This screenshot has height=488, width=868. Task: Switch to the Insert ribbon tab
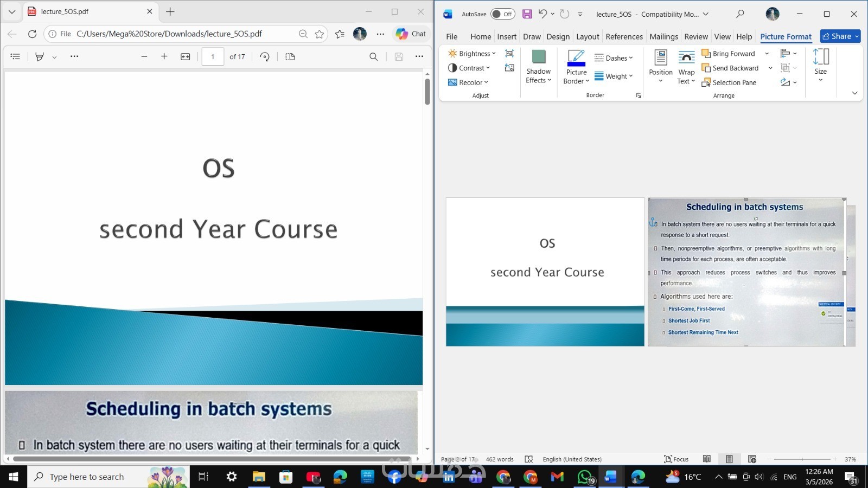click(x=507, y=36)
